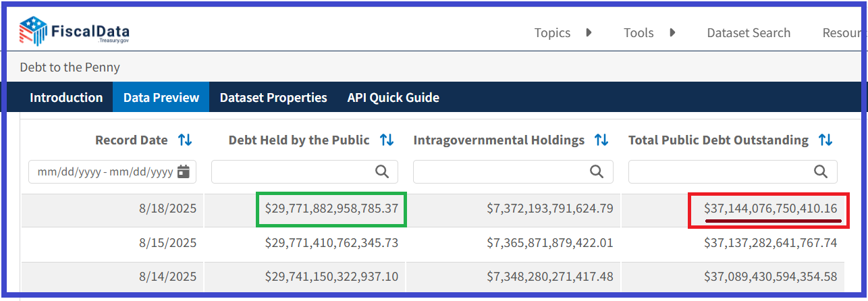Select the 8/18/2025 total debt value

point(770,209)
